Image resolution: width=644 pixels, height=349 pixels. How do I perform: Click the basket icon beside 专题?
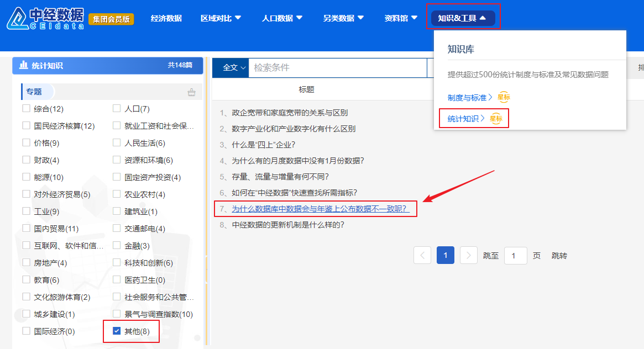click(192, 92)
